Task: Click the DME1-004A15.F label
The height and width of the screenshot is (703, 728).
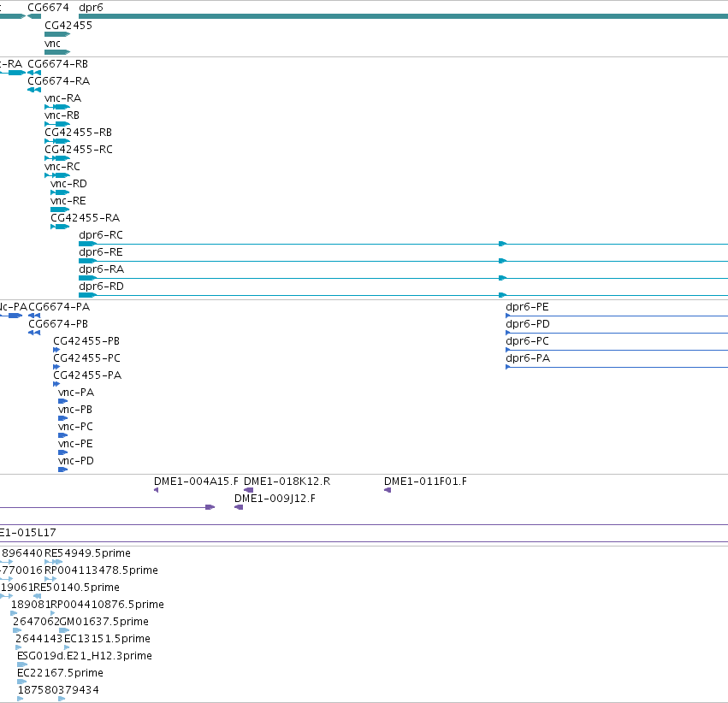Action: 197,481
